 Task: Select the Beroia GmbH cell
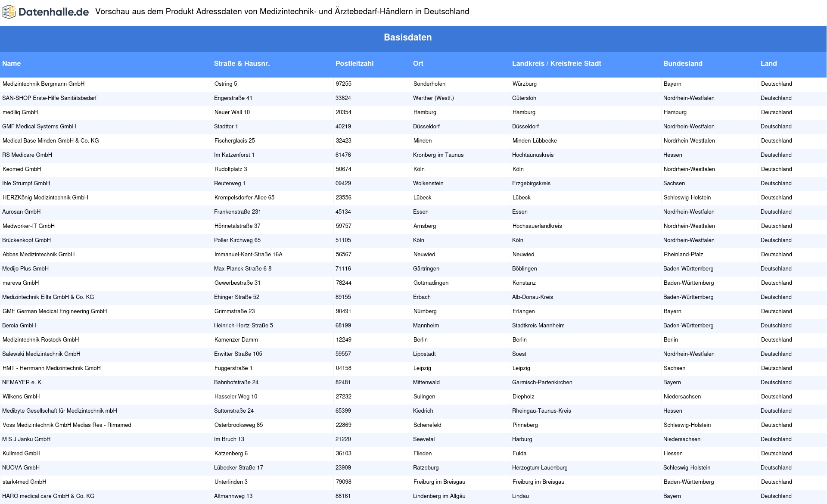[19, 326]
